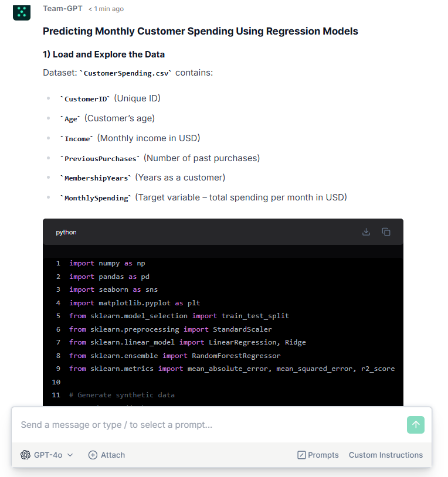Open the Prompts library
The height and width of the screenshot is (477, 448).
318,455
